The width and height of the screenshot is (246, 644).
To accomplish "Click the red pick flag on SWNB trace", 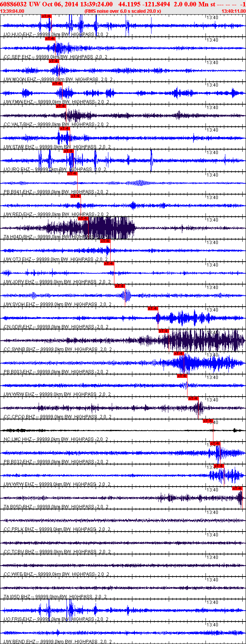I will pos(163,331).
